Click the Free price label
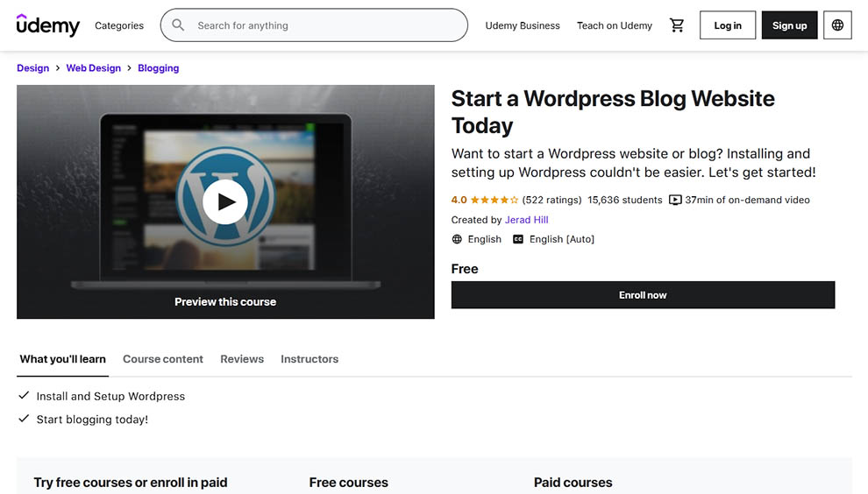Viewport: 868px width, 494px height. point(465,269)
